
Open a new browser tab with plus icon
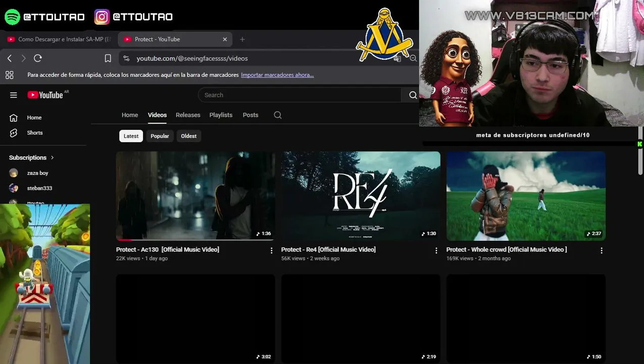click(x=242, y=39)
